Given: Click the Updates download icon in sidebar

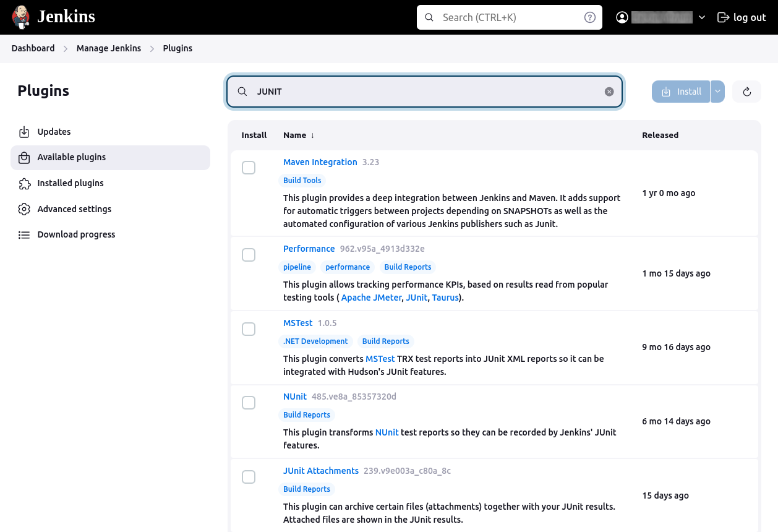Looking at the screenshot, I should tap(24, 132).
